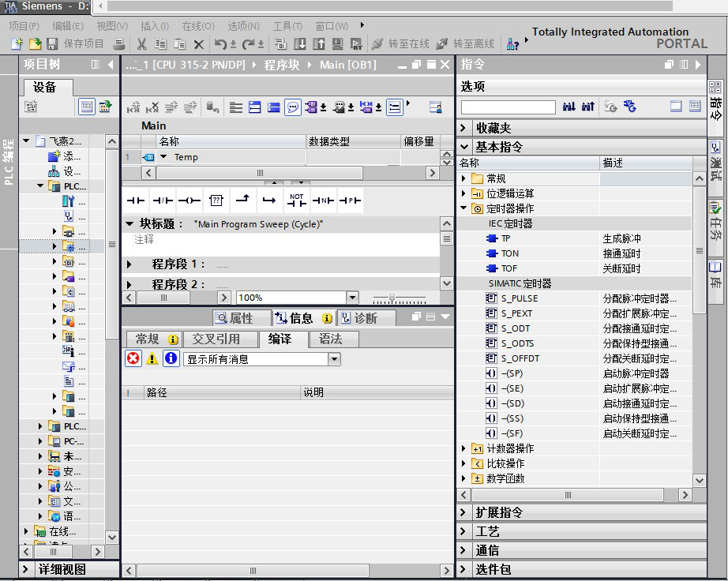Image resolution: width=728 pixels, height=581 pixels.
Task: Insert the NOT invert contact
Action: point(296,201)
